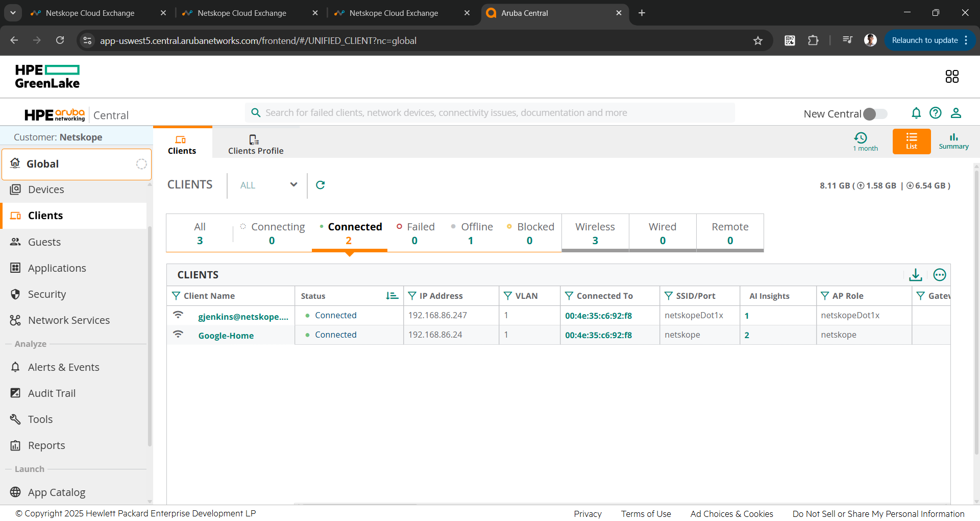Filter by SSID/Port column icon

pyautogui.click(x=669, y=296)
